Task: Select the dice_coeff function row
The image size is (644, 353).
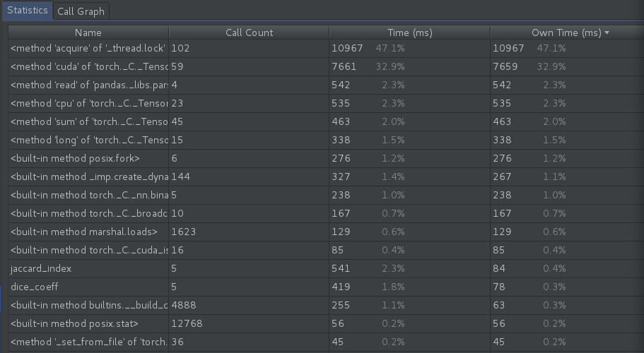Action: click(x=35, y=287)
